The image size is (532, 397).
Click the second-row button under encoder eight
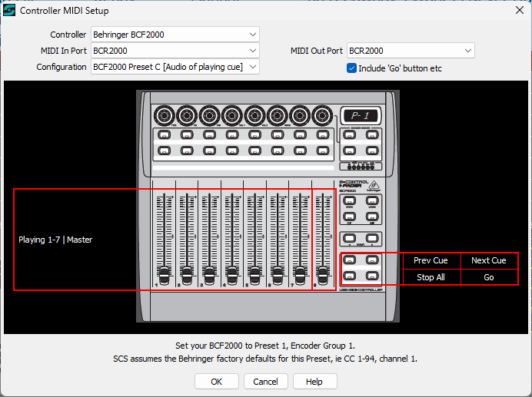pyautogui.click(x=323, y=151)
